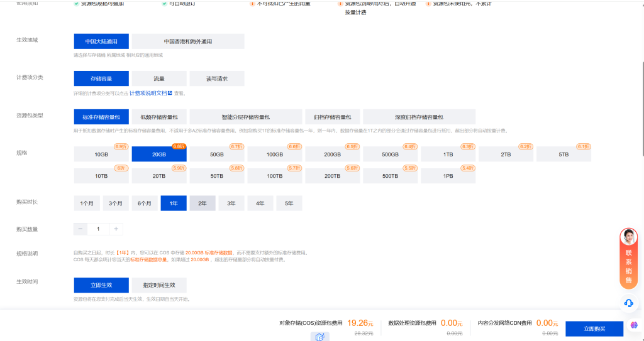This screenshot has height=341, width=644.
Task: Click the 6.8折 discount badge on 20GB
Action: [179, 146]
